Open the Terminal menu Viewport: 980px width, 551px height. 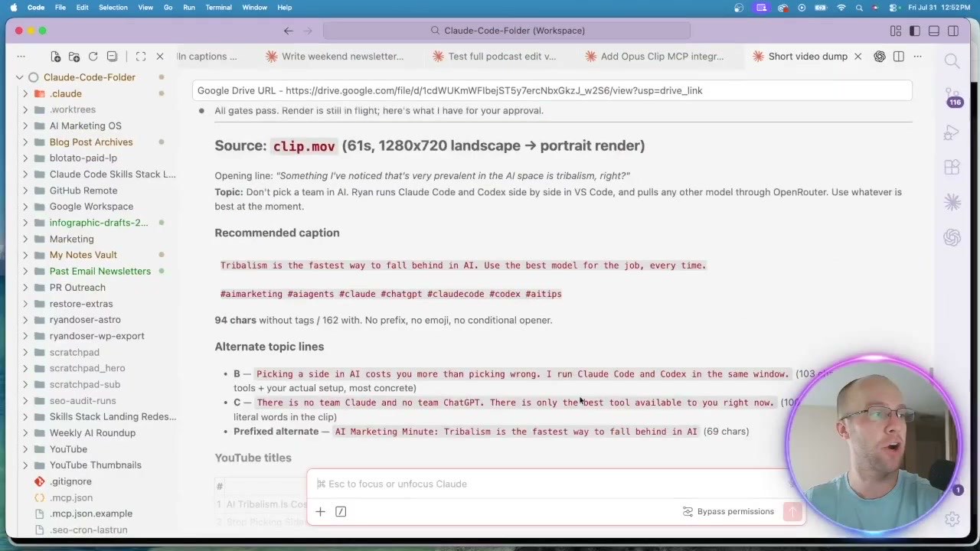point(218,8)
